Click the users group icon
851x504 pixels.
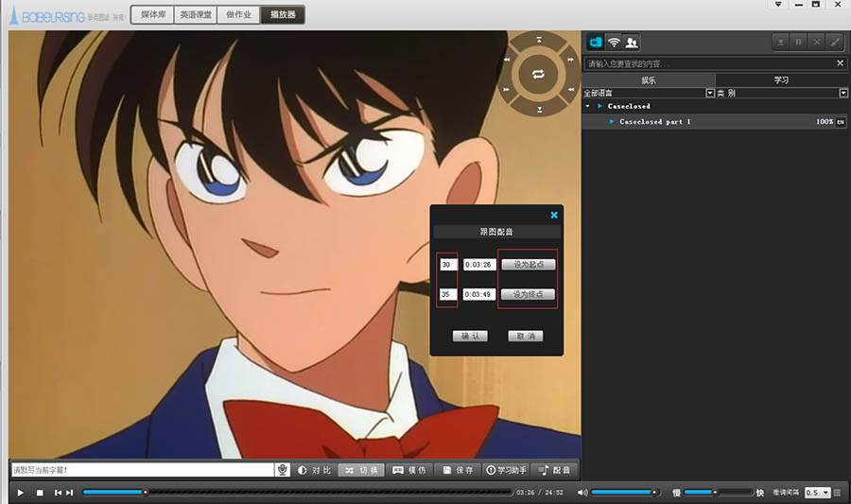(632, 43)
